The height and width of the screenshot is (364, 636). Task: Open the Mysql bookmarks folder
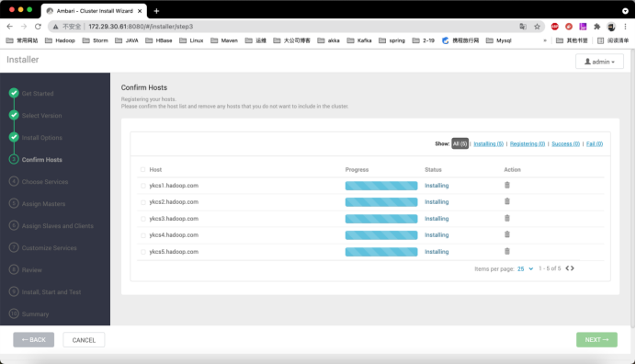coord(499,40)
